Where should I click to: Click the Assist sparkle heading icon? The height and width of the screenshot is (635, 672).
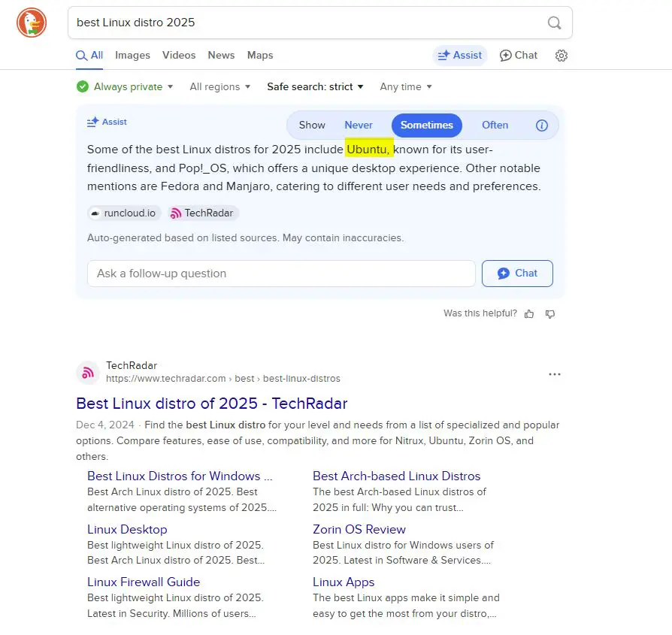click(x=92, y=122)
